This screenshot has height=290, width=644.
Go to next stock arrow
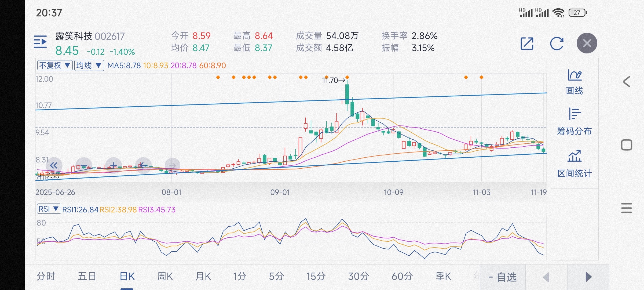pyautogui.click(x=588, y=277)
